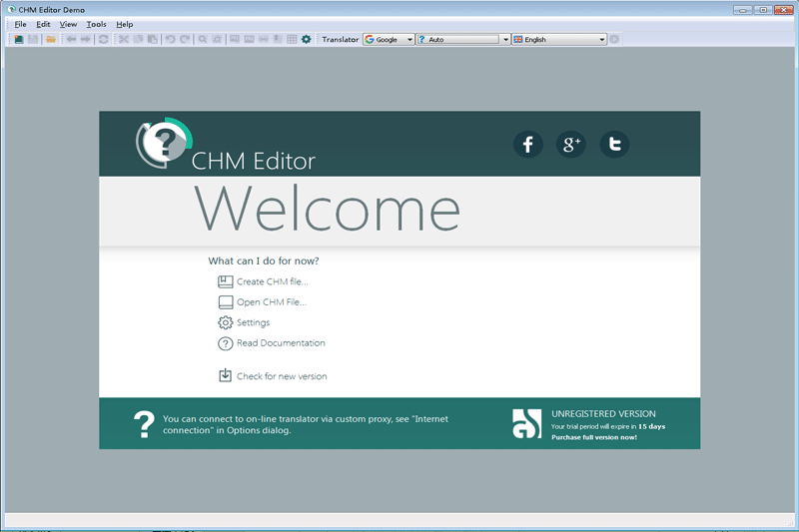Click the Find magnifier icon

pyautogui.click(x=203, y=39)
